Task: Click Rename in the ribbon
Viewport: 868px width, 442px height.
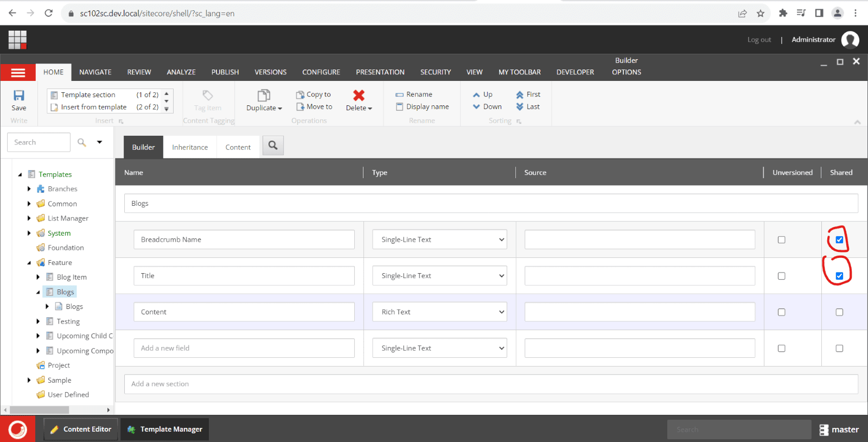Action: 414,94
